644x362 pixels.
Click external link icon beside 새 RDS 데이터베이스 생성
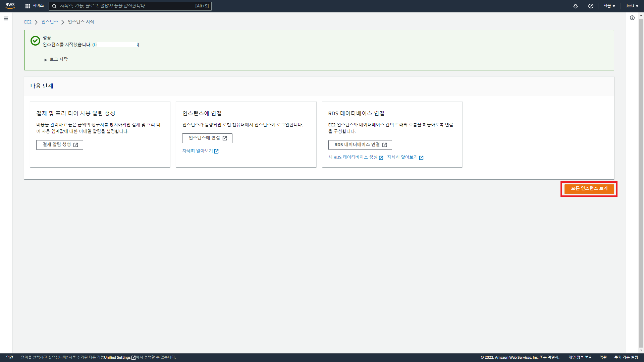pyautogui.click(x=381, y=158)
